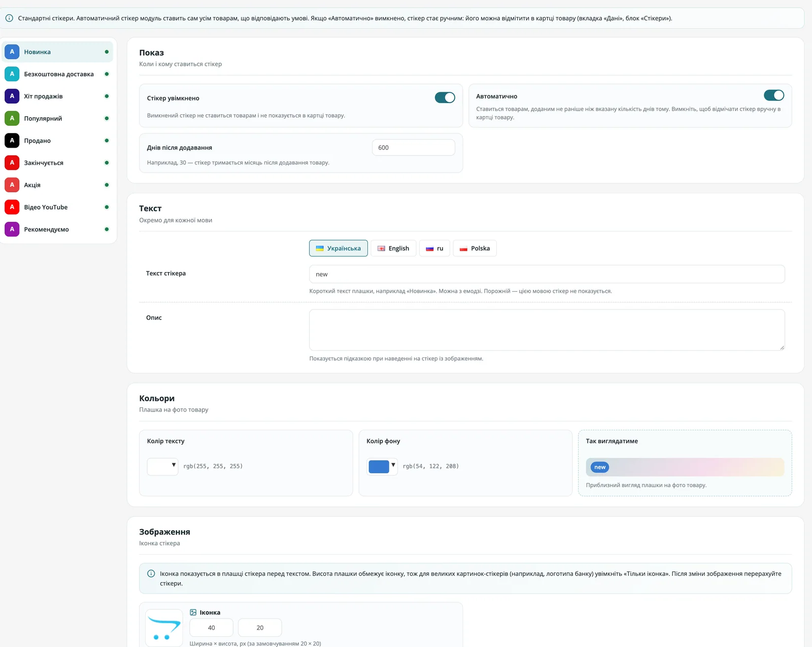Click the Відео YouTube sticker icon

click(x=12, y=207)
